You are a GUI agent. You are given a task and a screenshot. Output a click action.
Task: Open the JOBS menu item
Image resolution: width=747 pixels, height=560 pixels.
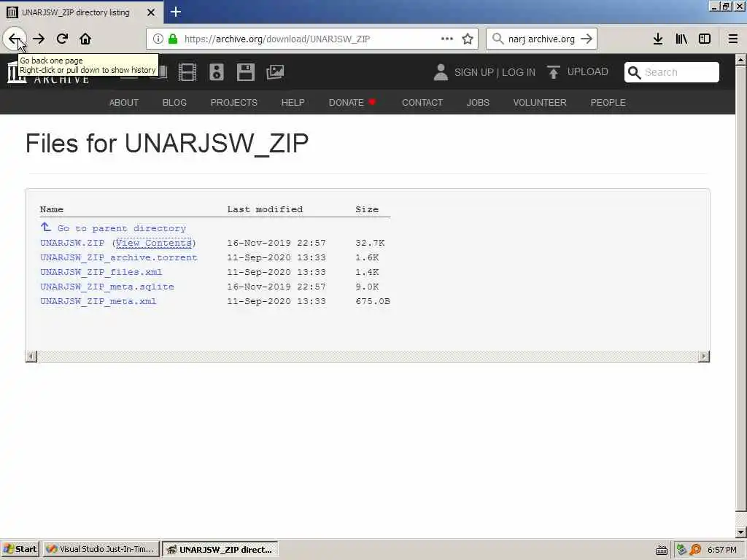pos(478,102)
